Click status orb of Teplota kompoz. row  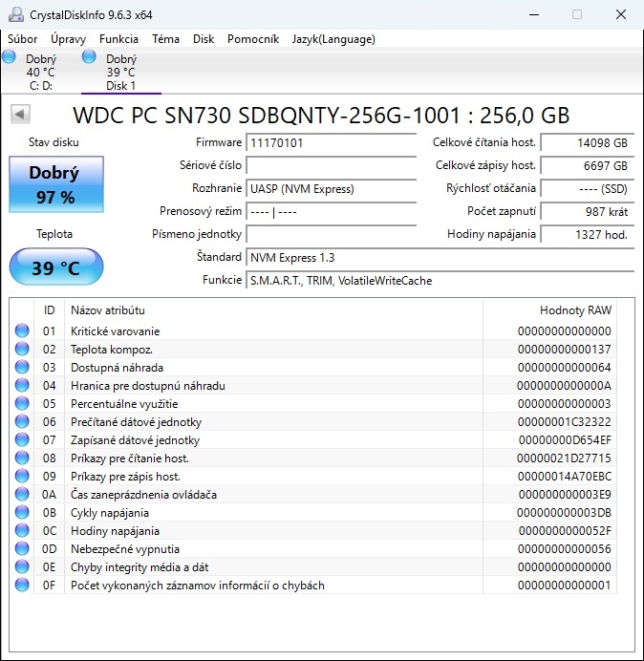pos(22,349)
